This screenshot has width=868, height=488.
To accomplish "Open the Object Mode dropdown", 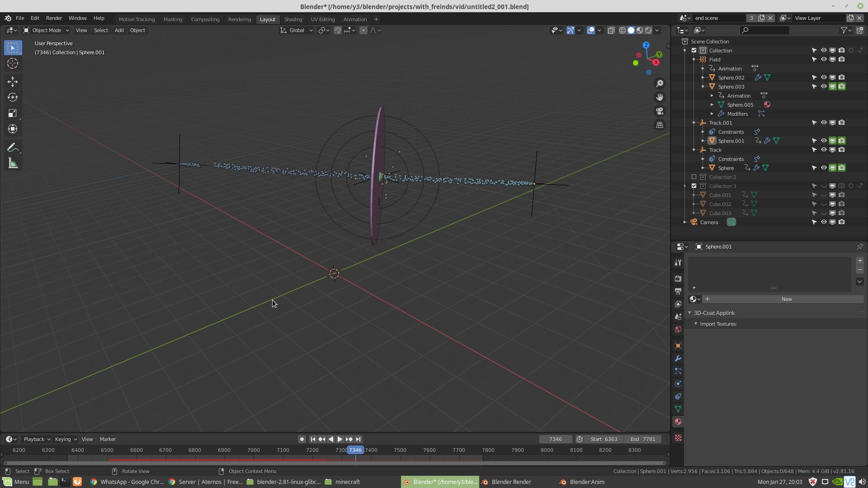I will click(x=46, y=30).
